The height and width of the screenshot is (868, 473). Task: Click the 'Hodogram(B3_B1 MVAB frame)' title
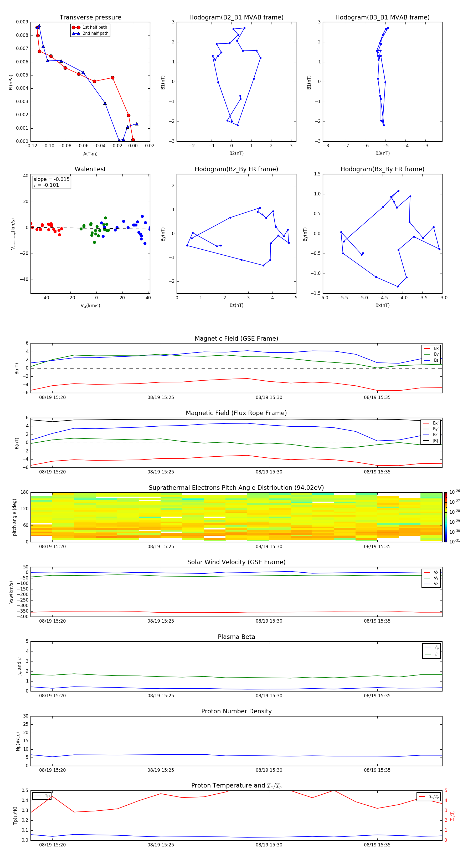[382, 18]
